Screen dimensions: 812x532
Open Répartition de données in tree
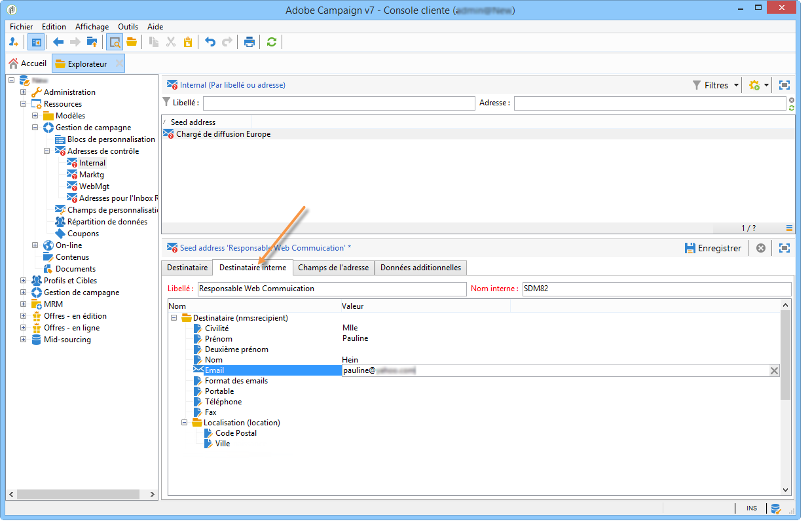tap(107, 222)
